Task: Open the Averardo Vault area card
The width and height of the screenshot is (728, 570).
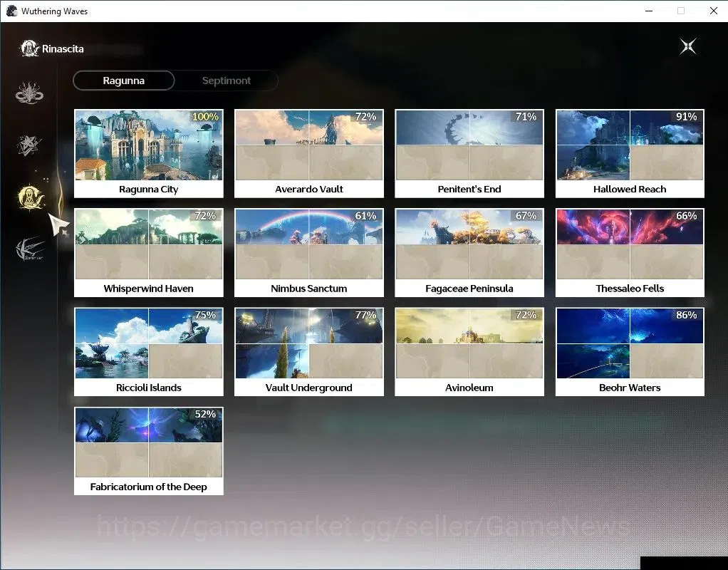Action: 308,153
